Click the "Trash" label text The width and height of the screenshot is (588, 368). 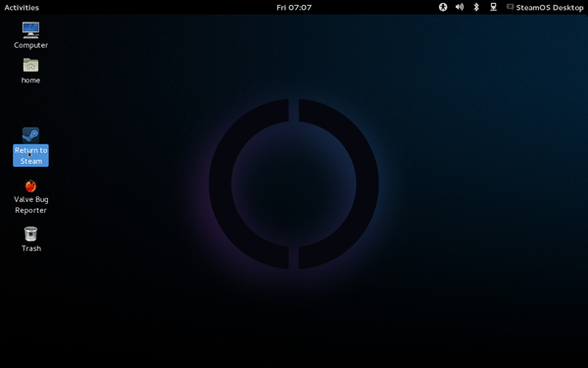31,248
